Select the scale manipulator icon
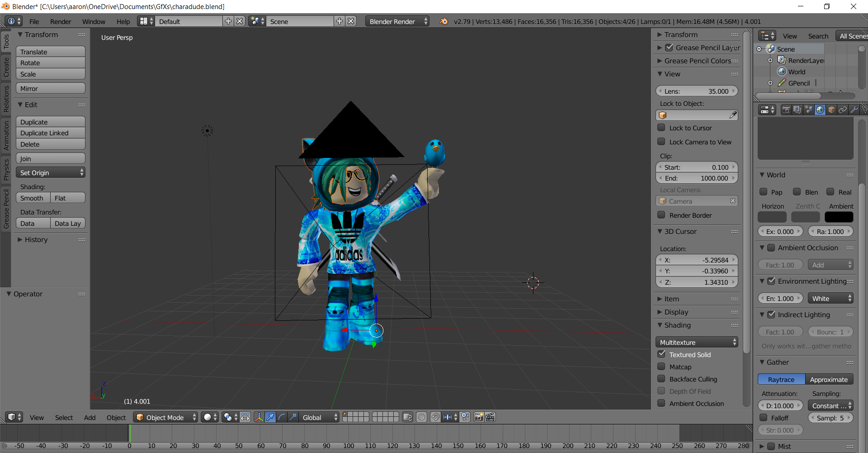Image resolution: width=868 pixels, height=453 pixels. (x=293, y=417)
